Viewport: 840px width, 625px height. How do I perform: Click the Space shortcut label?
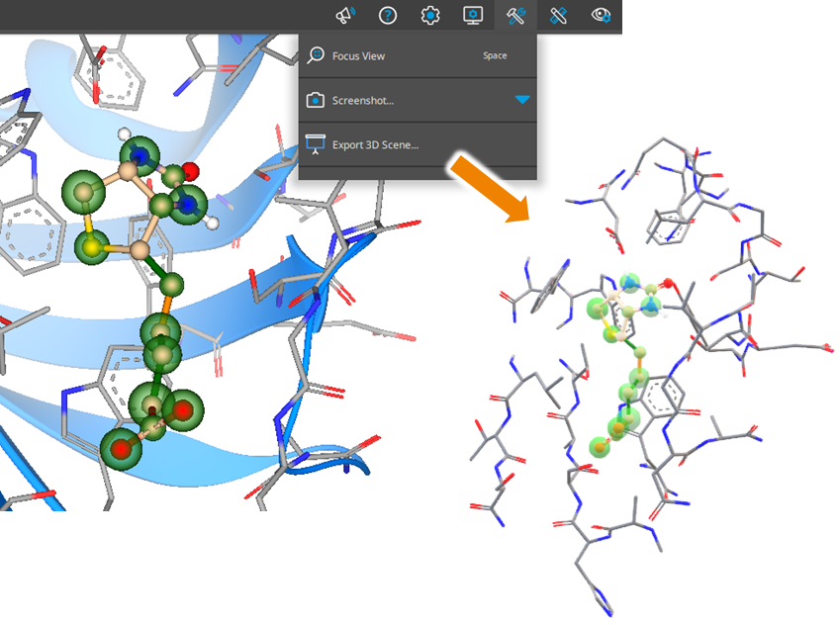[495, 55]
